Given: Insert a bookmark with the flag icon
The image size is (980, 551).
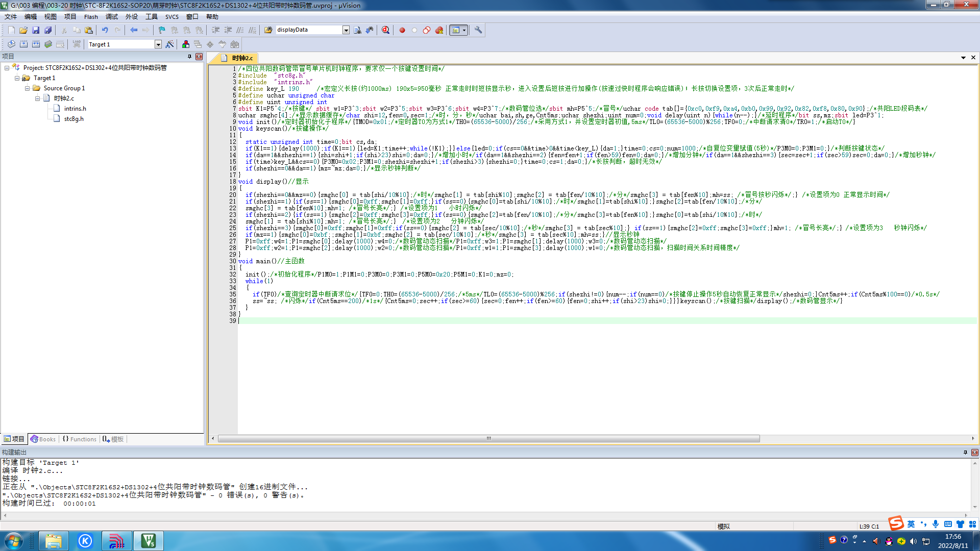Looking at the screenshot, I should (x=162, y=30).
